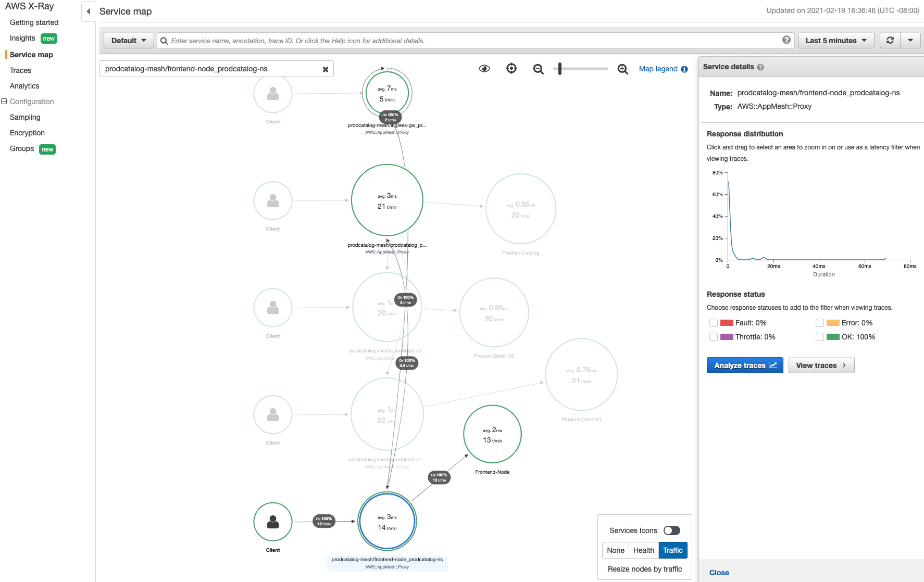Click the Map legend info icon

[x=684, y=69]
